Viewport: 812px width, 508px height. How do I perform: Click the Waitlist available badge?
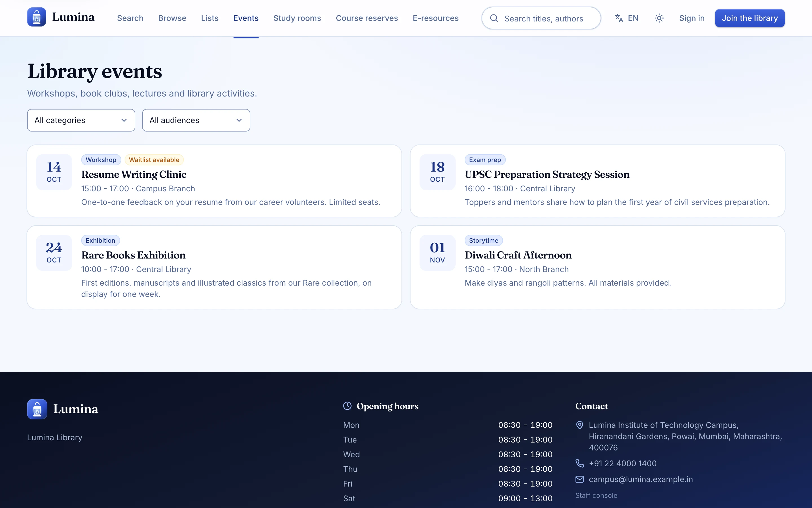(x=154, y=160)
